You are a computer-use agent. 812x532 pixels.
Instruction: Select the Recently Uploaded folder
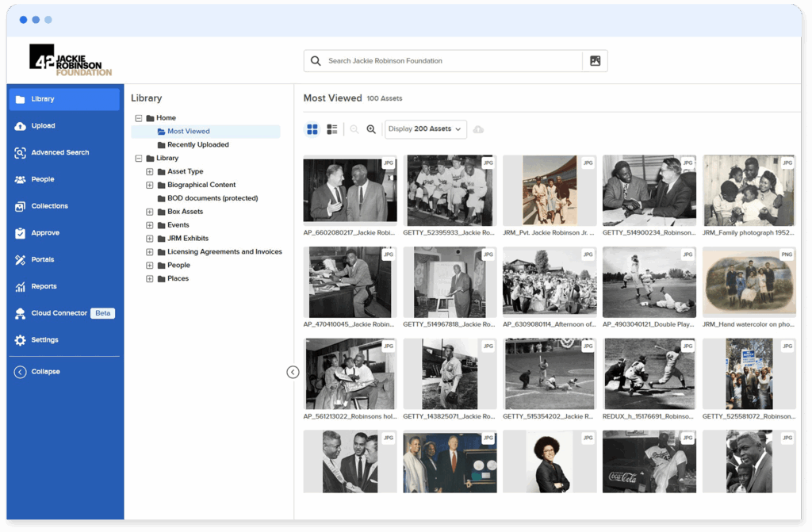click(x=193, y=145)
